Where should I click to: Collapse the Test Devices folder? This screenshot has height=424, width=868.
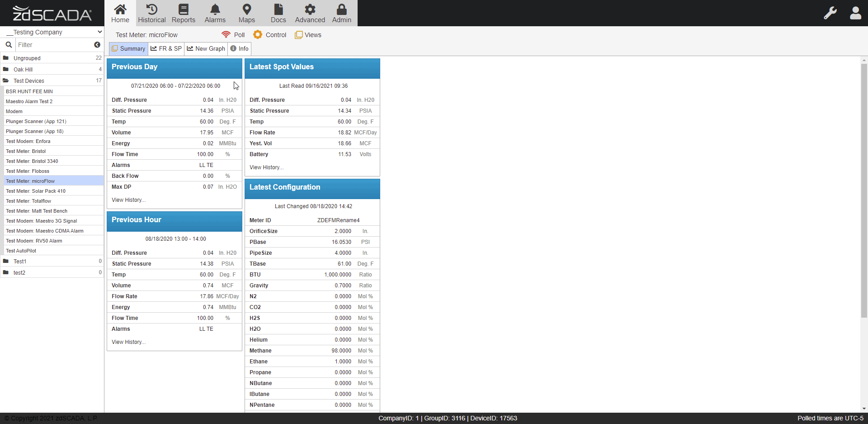(x=52, y=81)
